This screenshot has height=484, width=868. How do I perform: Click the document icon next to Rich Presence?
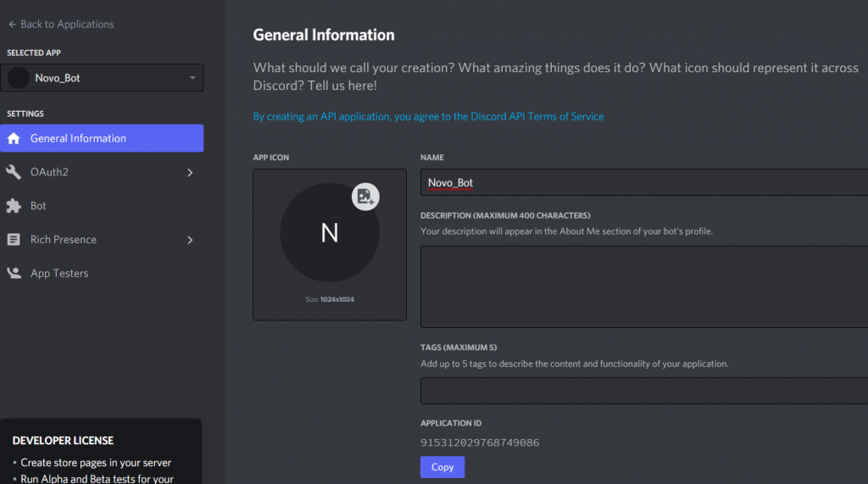coord(14,240)
